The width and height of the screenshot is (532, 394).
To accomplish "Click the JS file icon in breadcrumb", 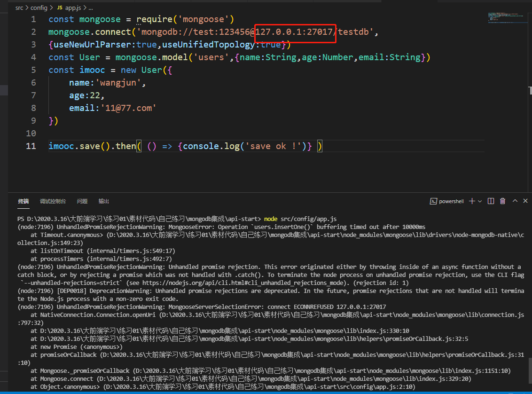I will [x=60, y=8].
